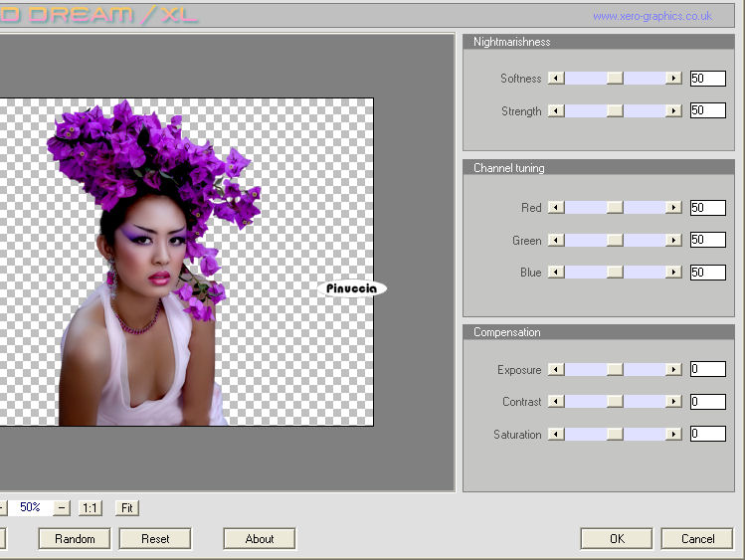Viewport: 745px width, 560px height.
Task: Select the Green value field
Action: click(x=708, y=240)
